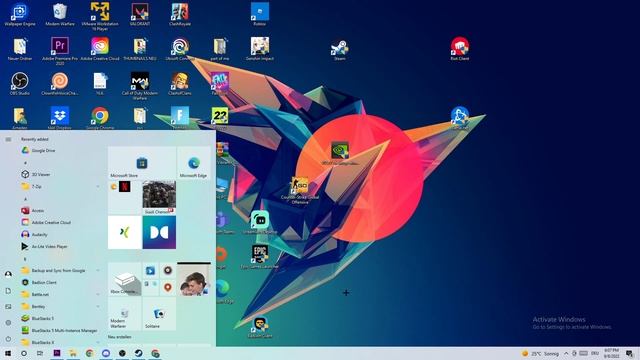Open Google Drive in Start menu list

point(59,151)
